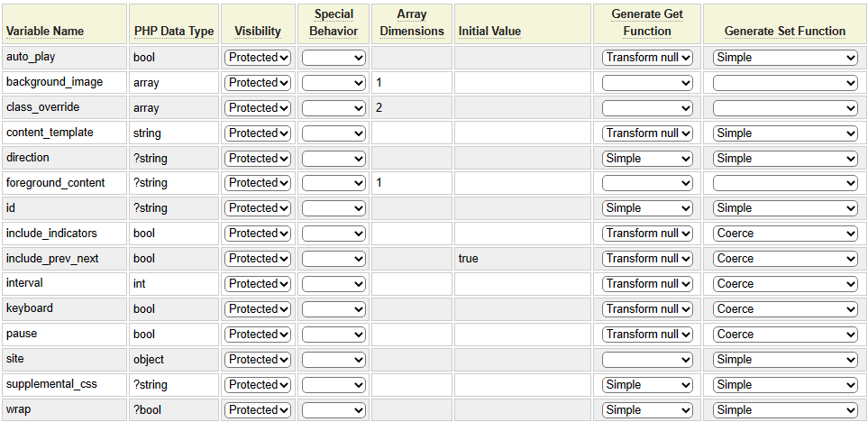Open Visibility dropdown for id row
The image size is (868, 422).
pyautogui.click(x=258, y=208)
